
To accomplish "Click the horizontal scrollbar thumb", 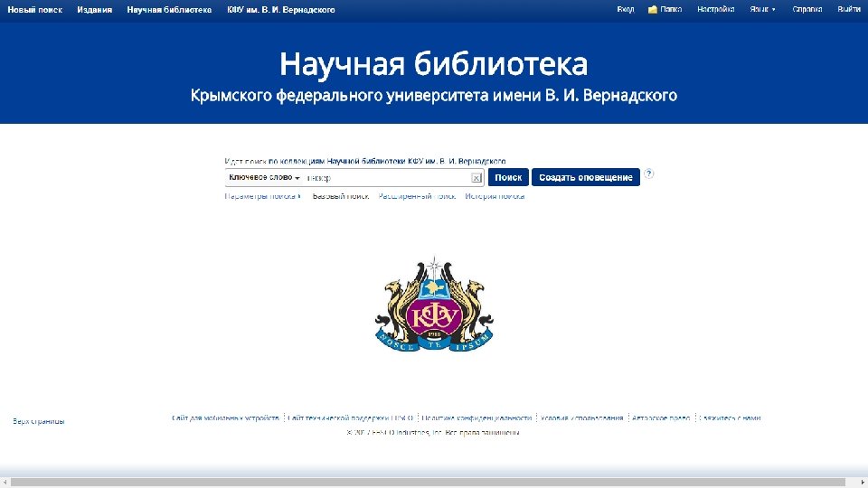I will point(428,483).
